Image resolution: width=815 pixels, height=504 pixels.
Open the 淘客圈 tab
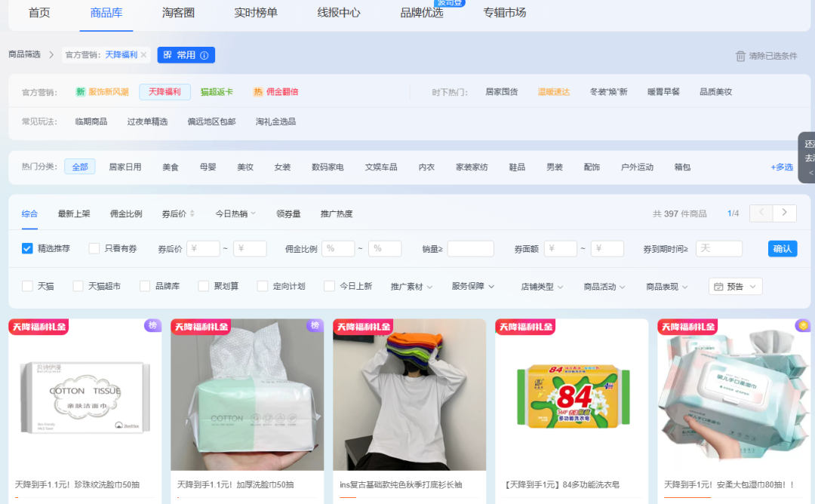(x=178, y=13)
